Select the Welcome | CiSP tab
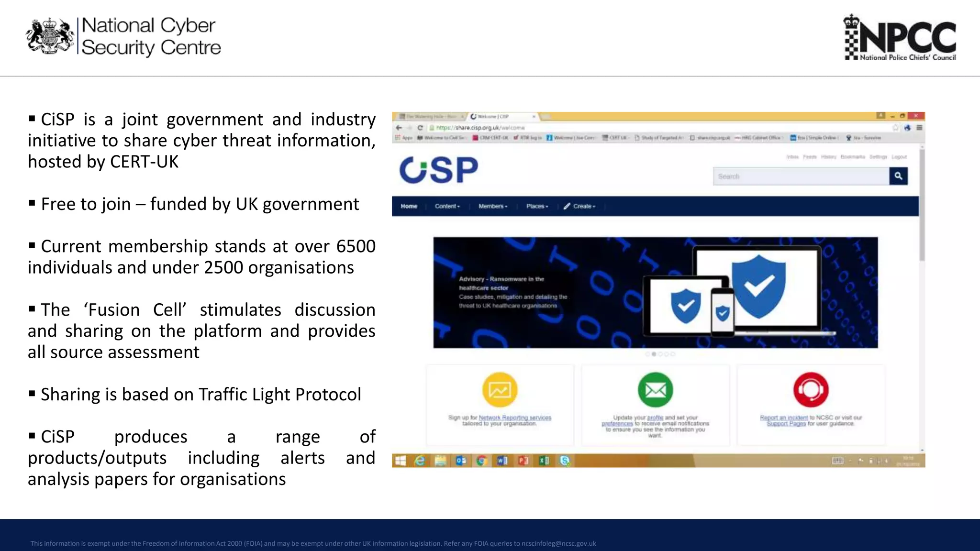980x551 pixels. click(x=502, y=116)
